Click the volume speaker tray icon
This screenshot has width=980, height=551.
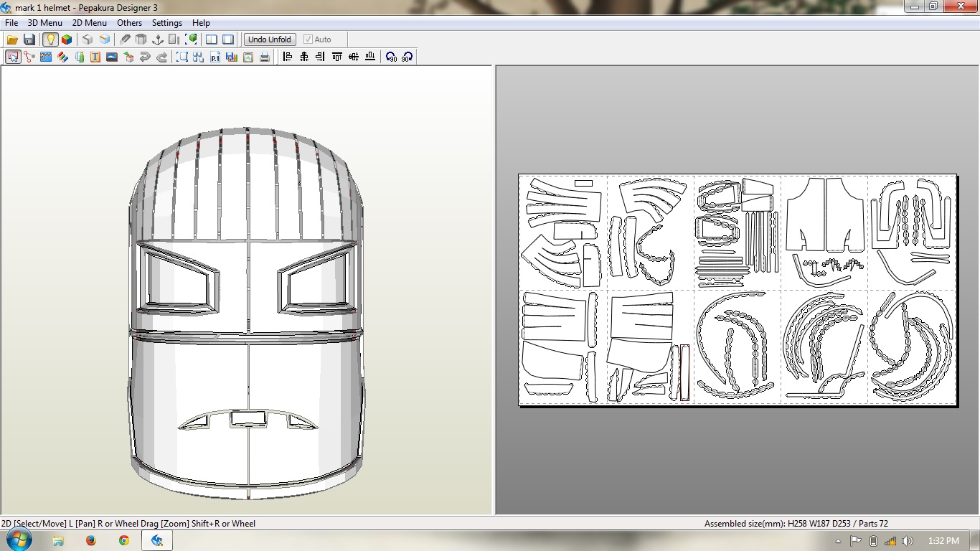point(908,541)
